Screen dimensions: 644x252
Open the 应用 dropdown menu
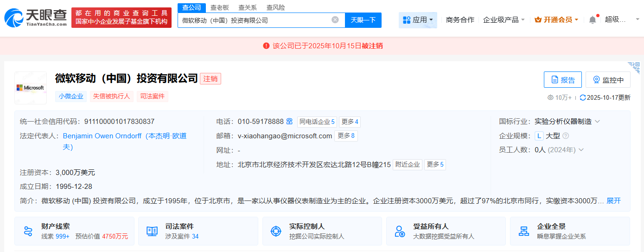[x=418, y=20]
